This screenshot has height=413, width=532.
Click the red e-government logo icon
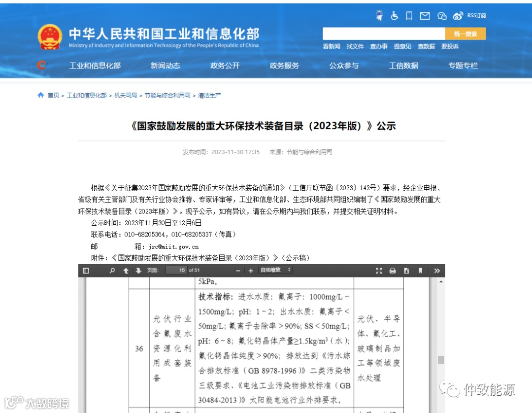(x=42, y=65)
